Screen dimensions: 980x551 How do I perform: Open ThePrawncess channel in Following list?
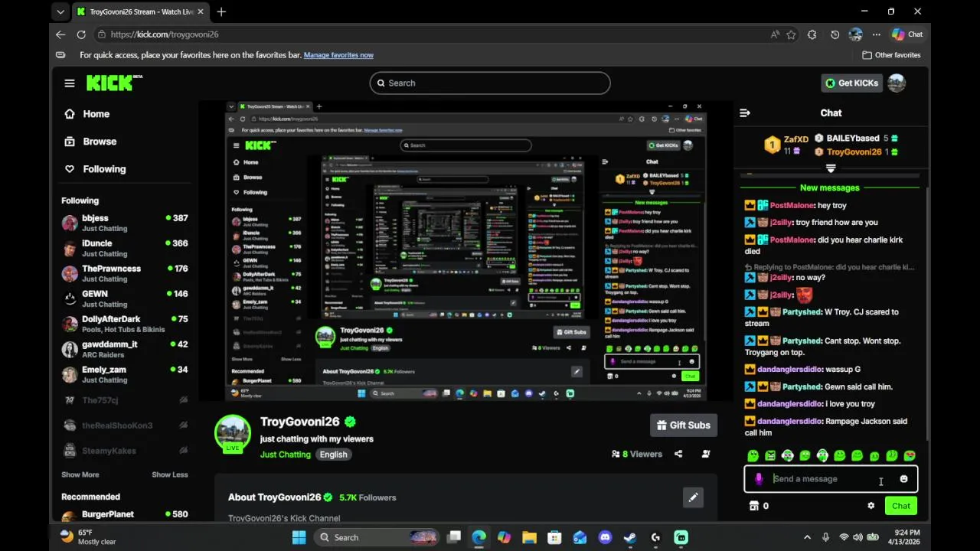coord(126,273)
